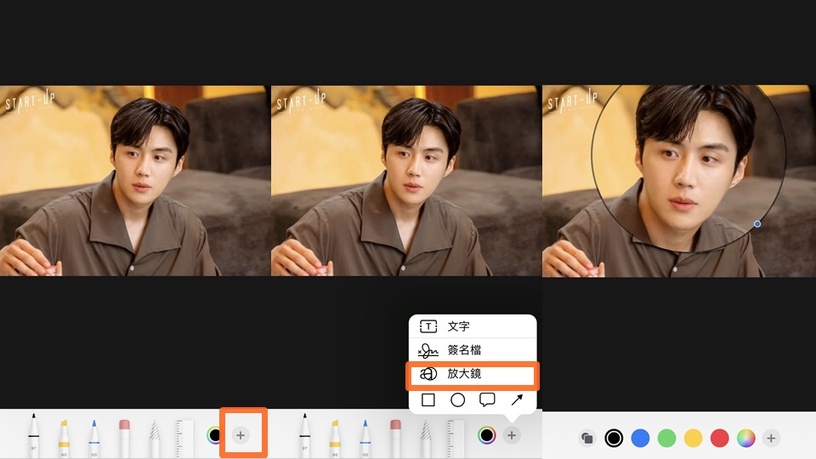This screenshot has width=816, height=459.
Task: Insert an arrow shape from popup
Action: (517, 400)
